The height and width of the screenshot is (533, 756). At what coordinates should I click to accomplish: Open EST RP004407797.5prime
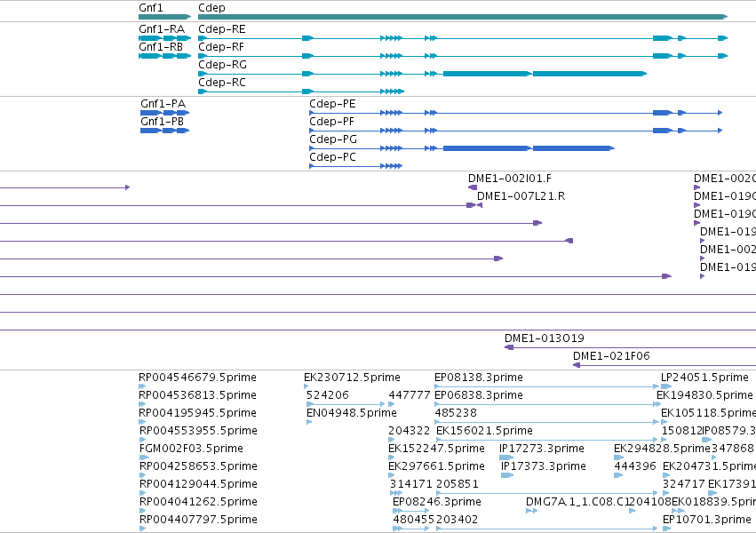198,520
